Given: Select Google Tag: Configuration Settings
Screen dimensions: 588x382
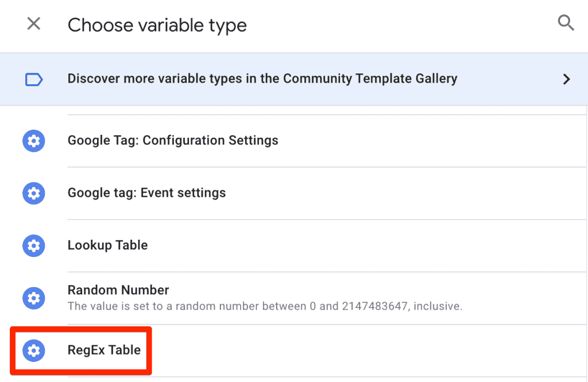Looking at the screenshot, I should point(173,141).
